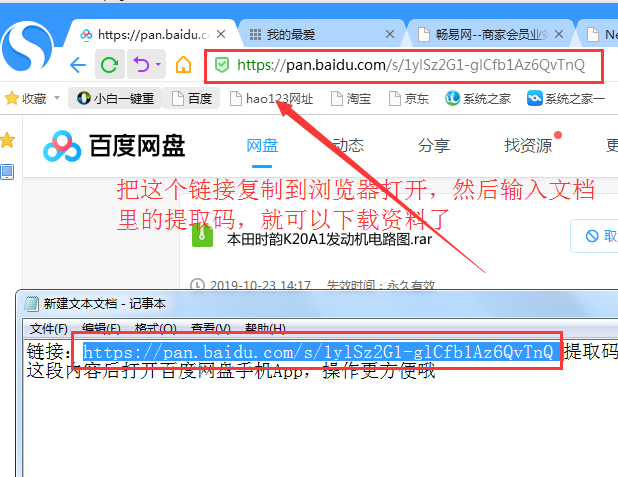Click the highlighted link in Notepad
The height and width of the screenshot is (477, 618).
(321, 352)
